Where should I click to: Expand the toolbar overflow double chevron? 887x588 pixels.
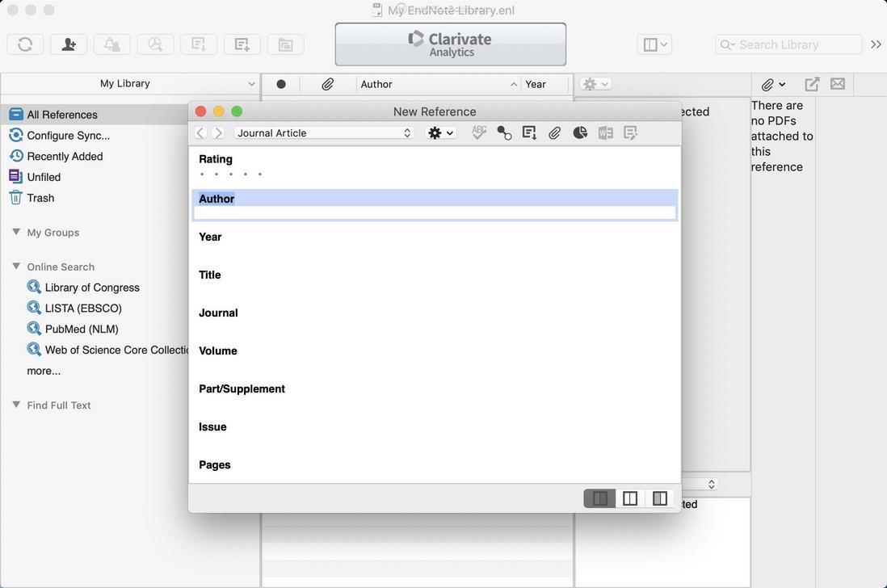click(876, 44)
